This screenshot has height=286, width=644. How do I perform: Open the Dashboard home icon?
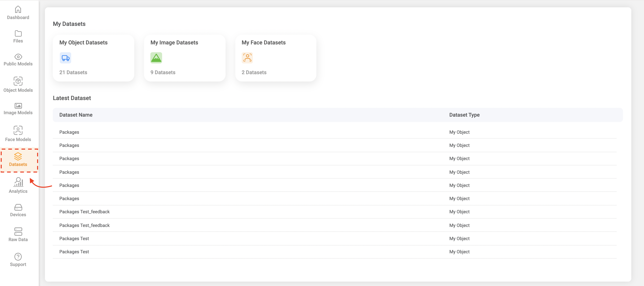pos(18,10)
